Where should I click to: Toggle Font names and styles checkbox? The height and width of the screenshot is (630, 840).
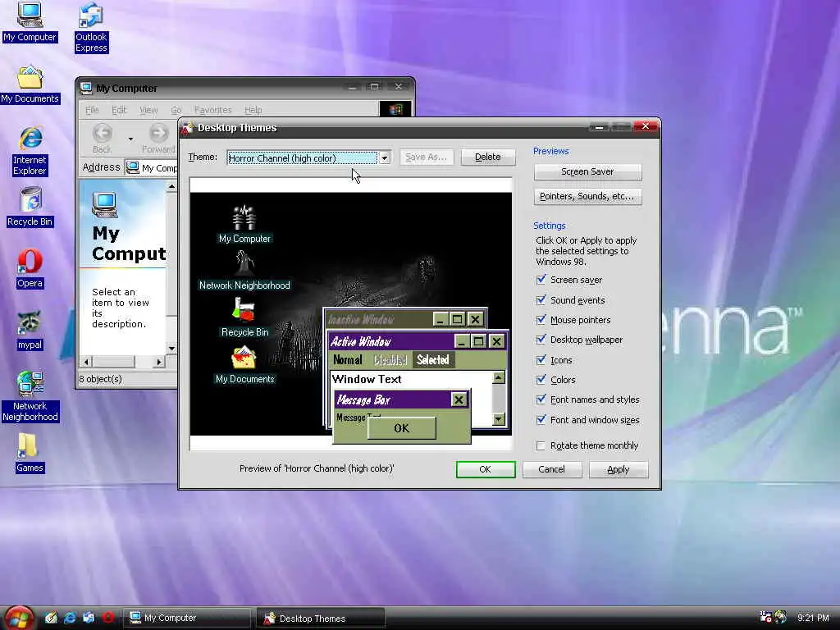point(541,399)
